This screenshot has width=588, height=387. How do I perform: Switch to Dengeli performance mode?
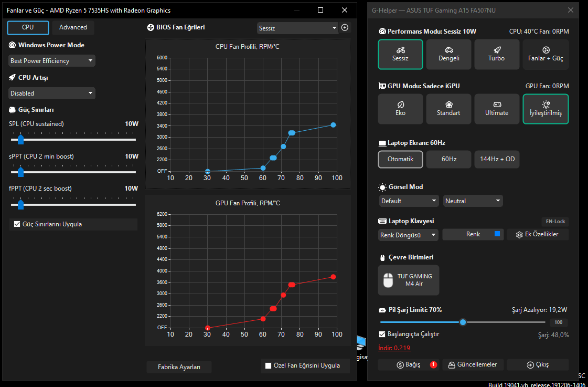tap(448, 55)
